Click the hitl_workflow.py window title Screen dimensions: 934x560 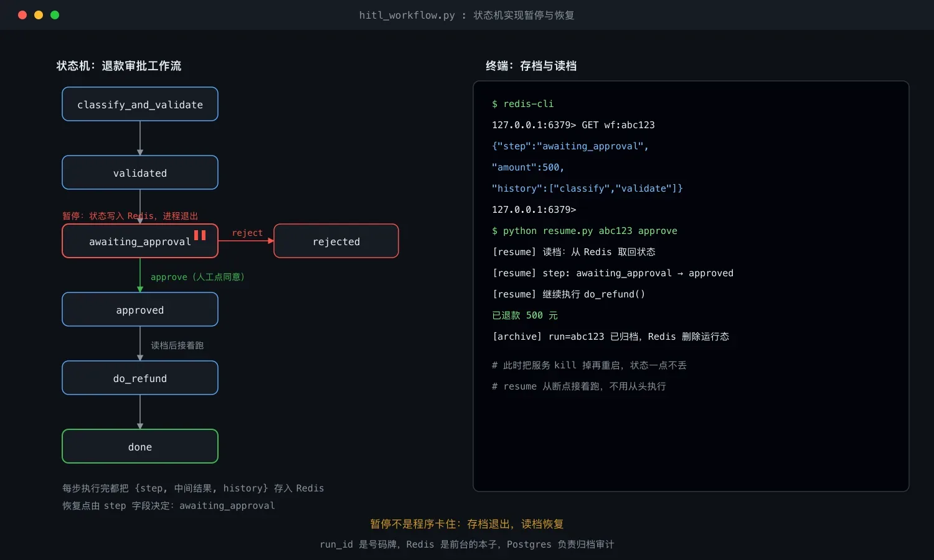pyautogui.click(x=467, y=15)
